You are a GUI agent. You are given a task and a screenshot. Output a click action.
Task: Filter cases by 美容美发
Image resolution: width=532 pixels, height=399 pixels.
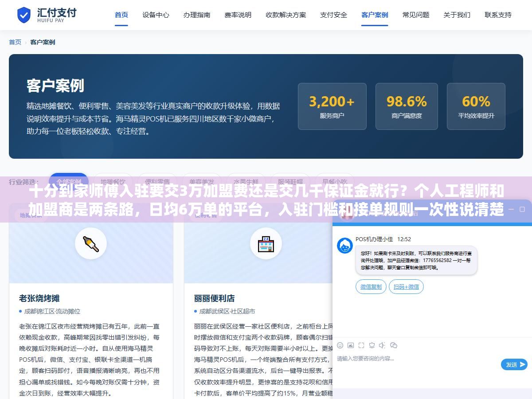click(x=202, y=181)
